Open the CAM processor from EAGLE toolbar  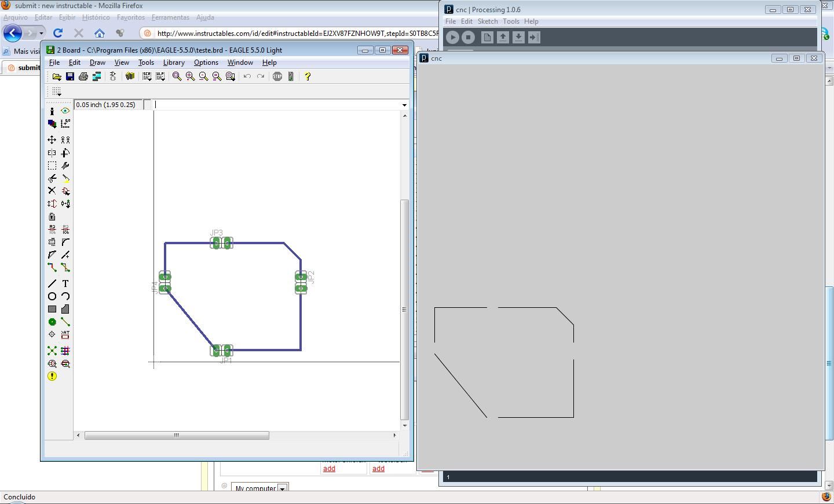click(97, 76)
